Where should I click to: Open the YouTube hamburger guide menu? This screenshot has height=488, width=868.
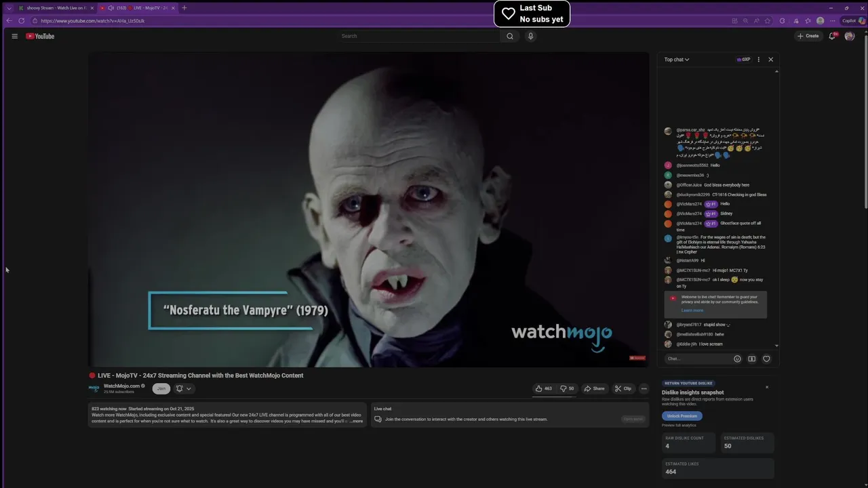14,36
